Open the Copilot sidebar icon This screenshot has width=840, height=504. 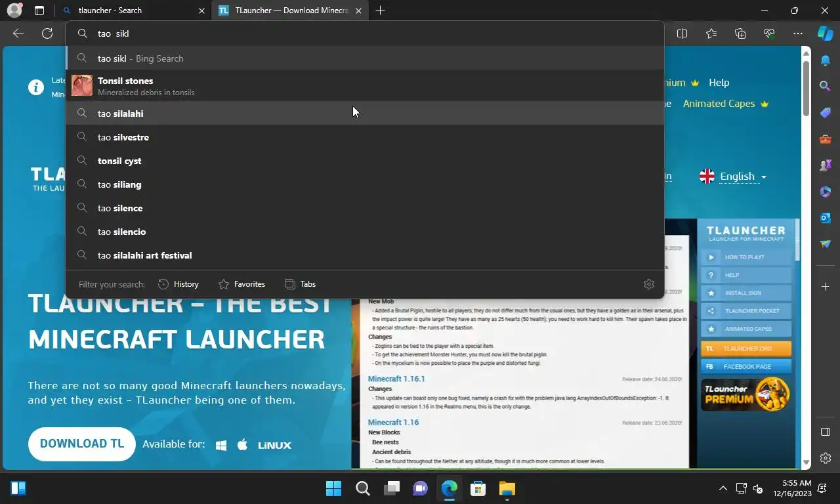click(x=826, y=33)
